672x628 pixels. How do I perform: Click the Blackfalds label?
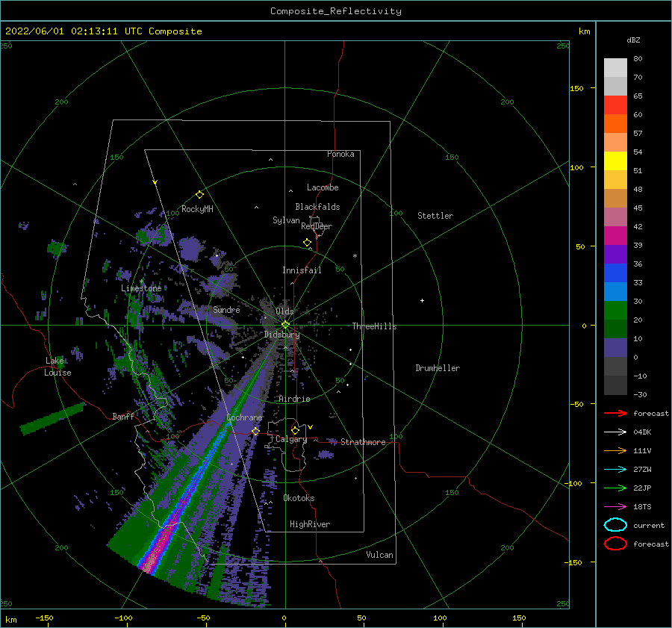click(x=317, y=207)
